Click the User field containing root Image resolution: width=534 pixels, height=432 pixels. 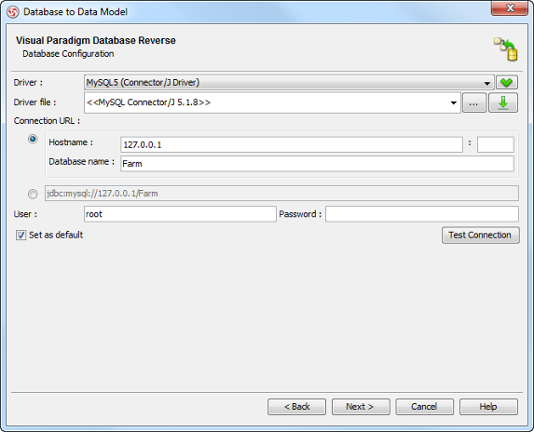point(180,214)
